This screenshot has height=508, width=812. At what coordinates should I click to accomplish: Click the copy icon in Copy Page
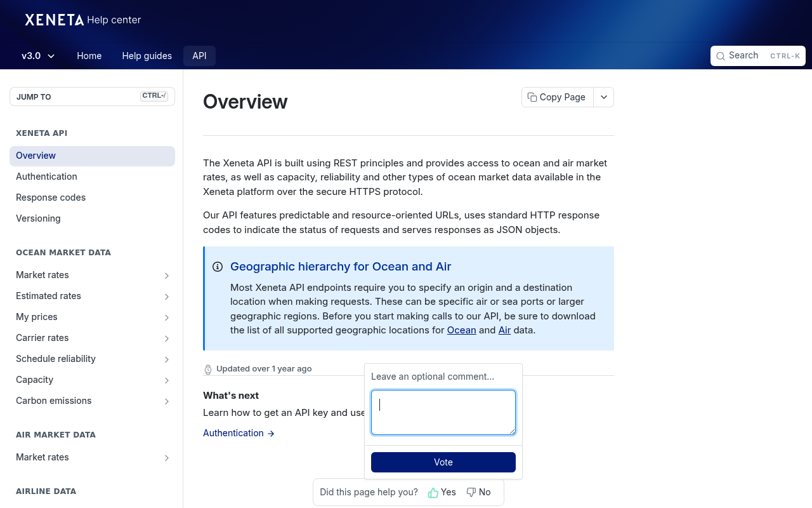click(532, 97)
